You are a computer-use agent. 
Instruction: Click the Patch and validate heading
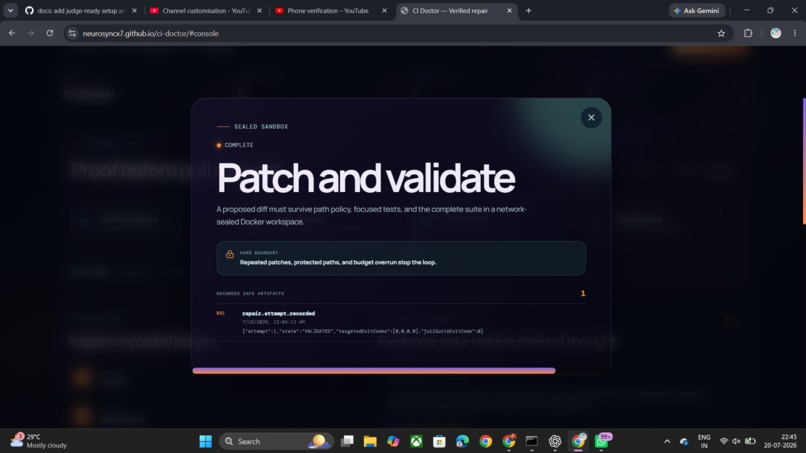coord(366,178)
